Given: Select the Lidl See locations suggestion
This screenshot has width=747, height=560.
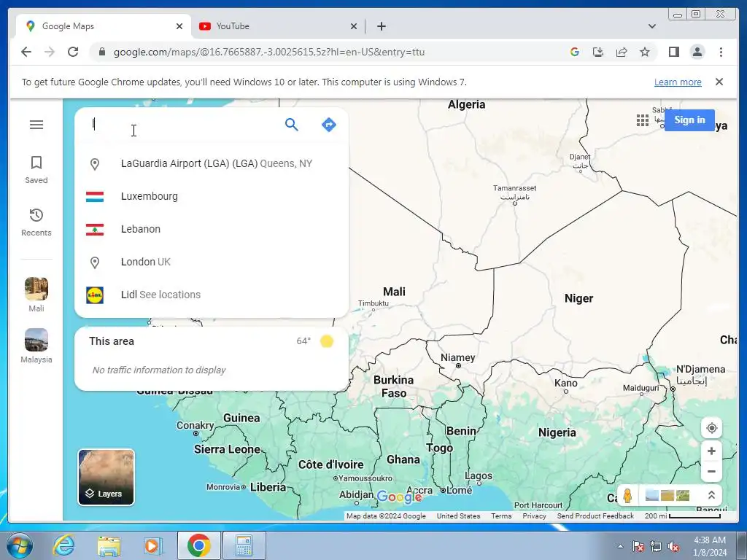Looking at the screenshot, I should pos(212,295).
